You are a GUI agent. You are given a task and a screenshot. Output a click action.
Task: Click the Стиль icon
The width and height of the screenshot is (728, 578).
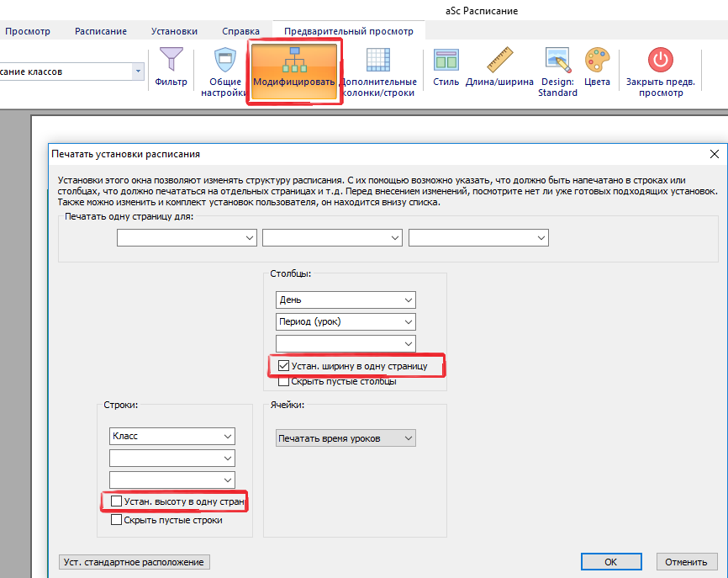point(446,61)
